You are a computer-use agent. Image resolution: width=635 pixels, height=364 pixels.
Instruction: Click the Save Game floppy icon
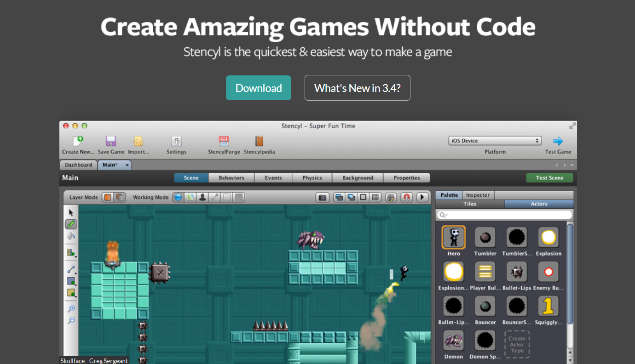[x=111, y=141]
